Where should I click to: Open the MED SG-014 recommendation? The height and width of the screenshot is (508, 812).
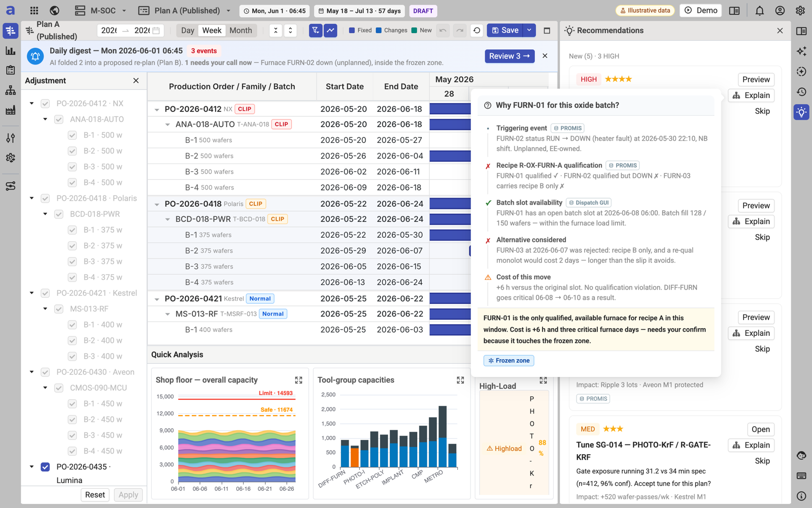[760, 429]
